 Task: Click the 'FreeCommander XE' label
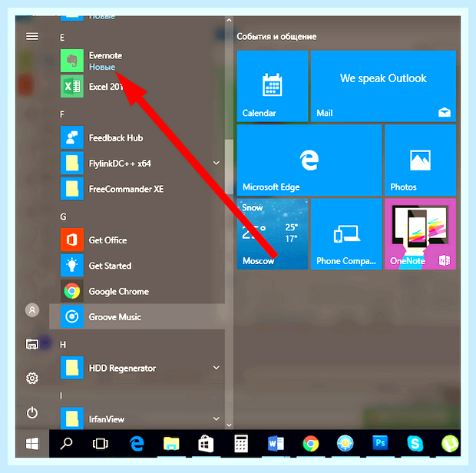click(126, 189)
